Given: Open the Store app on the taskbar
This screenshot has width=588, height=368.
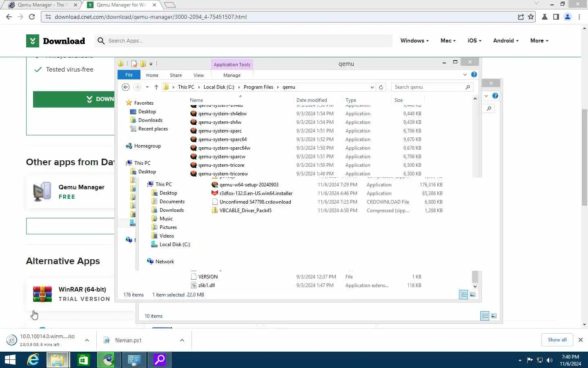Looking at the screenshot, I should [x=83, y=360].
